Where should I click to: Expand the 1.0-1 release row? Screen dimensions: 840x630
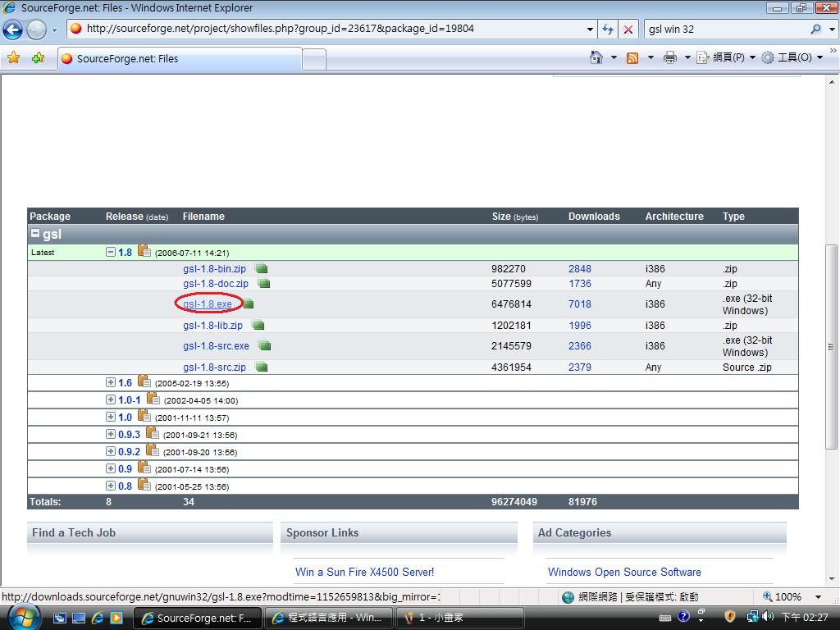tap(111, 399)
